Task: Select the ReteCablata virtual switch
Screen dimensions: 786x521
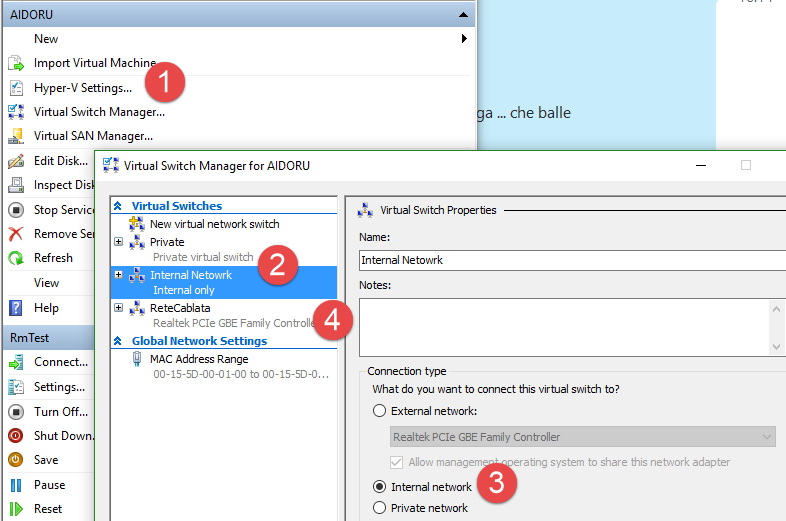Action: [224, 315]
